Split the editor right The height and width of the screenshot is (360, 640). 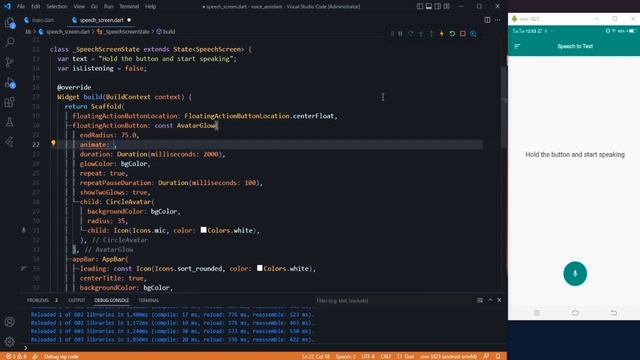(487, 20)
